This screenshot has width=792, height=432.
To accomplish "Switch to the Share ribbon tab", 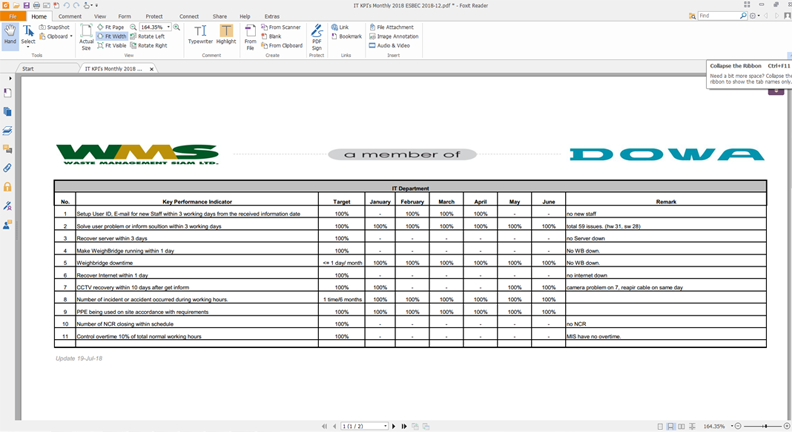I will 220,16.
